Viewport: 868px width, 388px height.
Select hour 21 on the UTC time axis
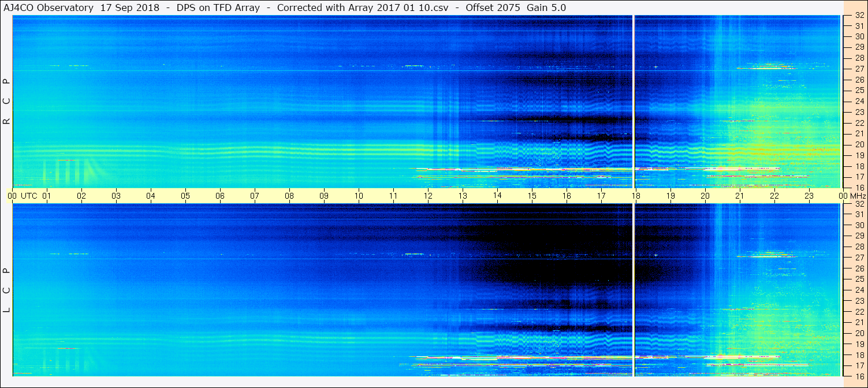(740, 196)
